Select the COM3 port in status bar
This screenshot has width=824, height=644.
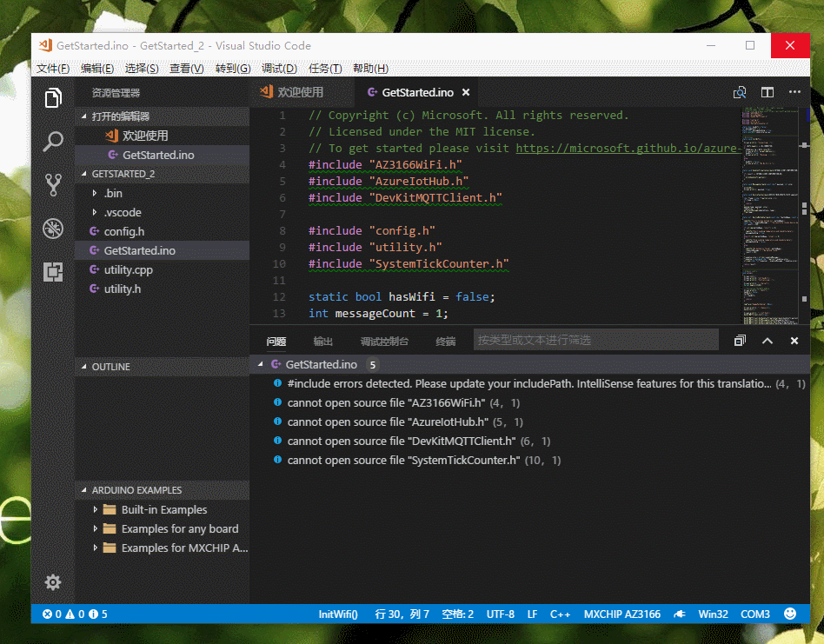(x=754, y=614)
